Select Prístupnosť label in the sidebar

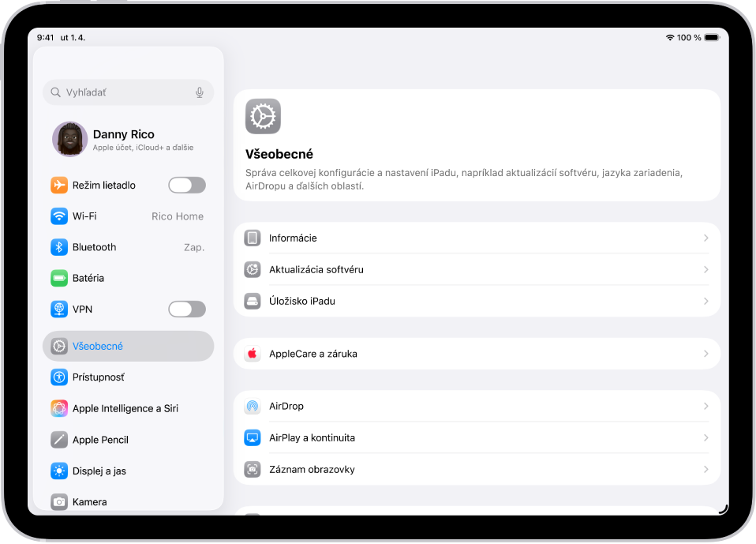click(99, 377)
